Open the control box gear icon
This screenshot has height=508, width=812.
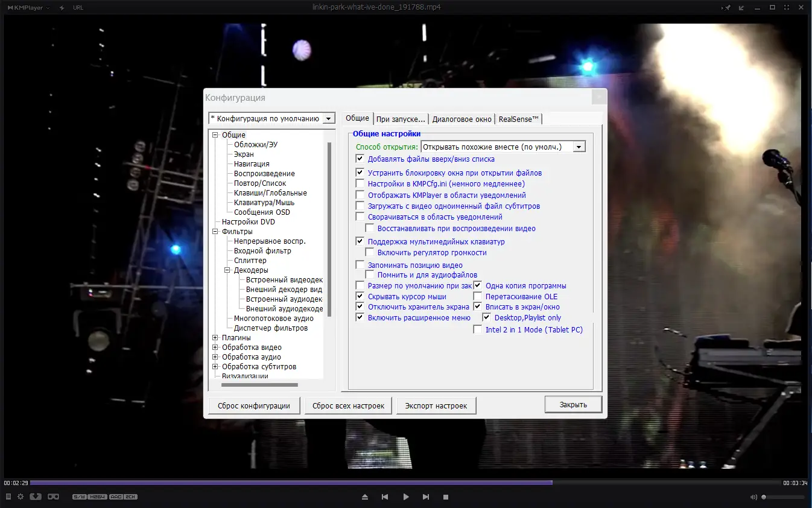pyautogui.click(x=21, y=497)
